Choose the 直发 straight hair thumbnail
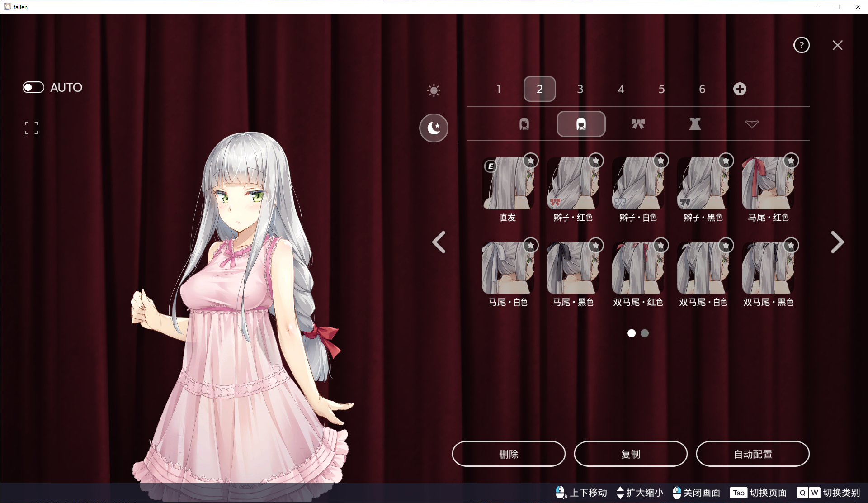Screen dimensions: 868x503 (x=508, y=183)
